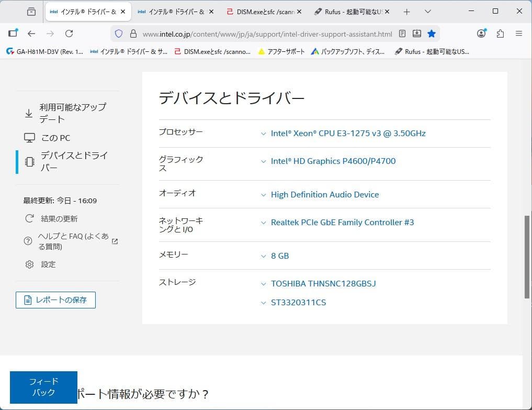This screenshot has height=410, width=532.
Task: Click High Definition Audio Device text
Action: (325, 195)
